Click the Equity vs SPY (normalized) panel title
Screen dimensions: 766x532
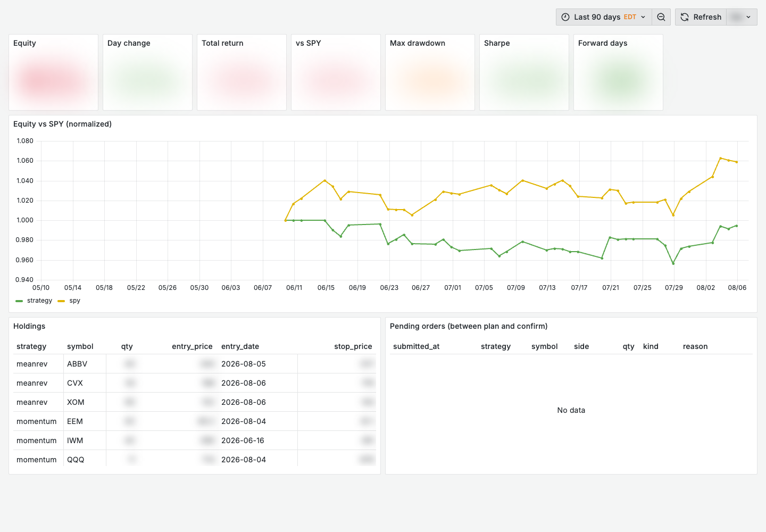tap(62, 124)
